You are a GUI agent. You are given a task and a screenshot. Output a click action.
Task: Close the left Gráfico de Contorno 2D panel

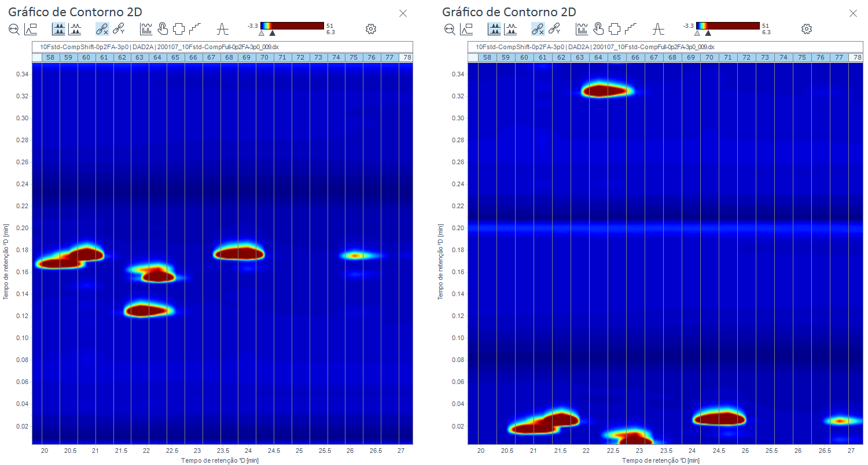(403, 13)
